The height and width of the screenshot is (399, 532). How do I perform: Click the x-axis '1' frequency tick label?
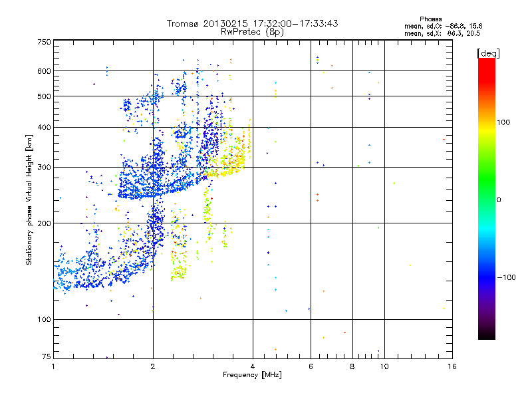(x=53, y=366)
